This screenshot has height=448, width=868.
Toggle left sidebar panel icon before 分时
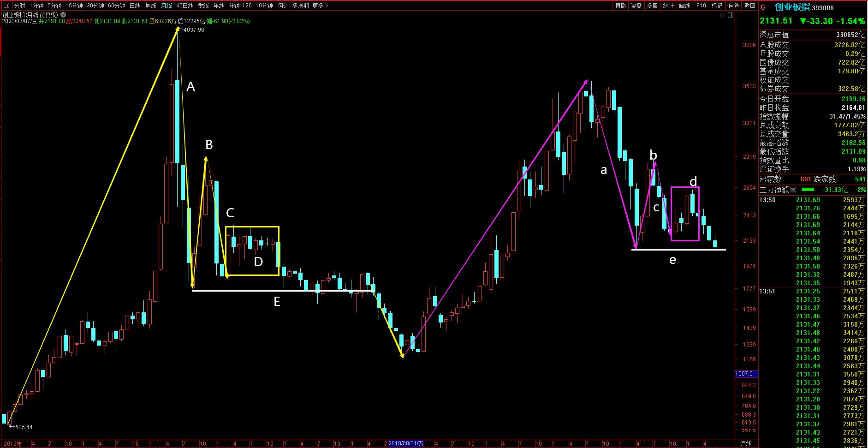click(x=7, y=6)
